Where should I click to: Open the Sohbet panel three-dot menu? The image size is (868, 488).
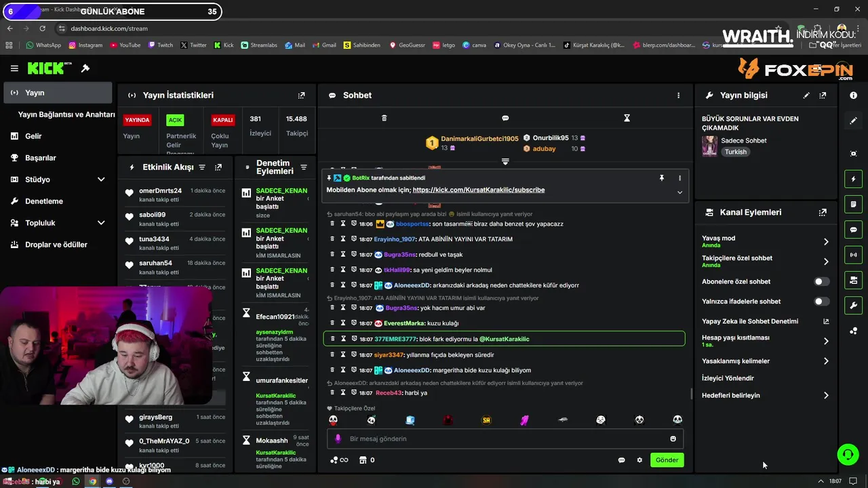678,96
